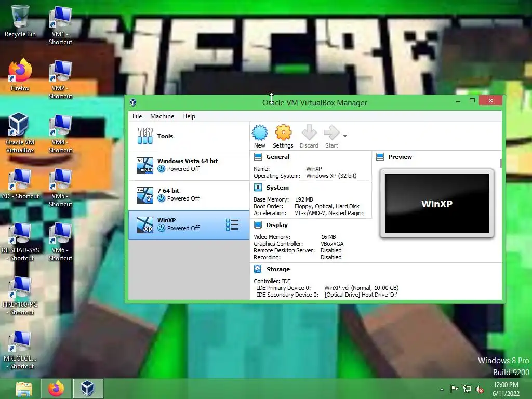The width and height of the screenshot is (532, 399).
Task: Open Settings for the selected VM
Action: coord(283,137)
